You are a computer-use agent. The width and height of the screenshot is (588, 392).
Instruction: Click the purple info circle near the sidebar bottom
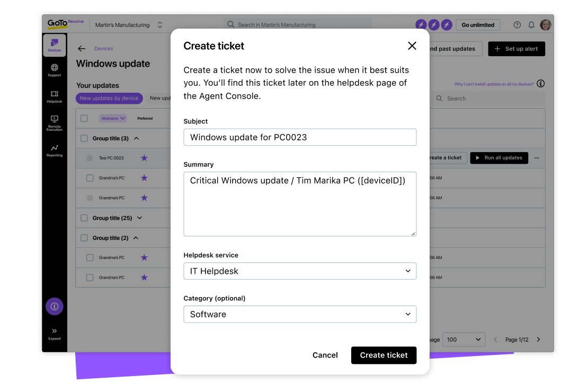pos(55,306)
